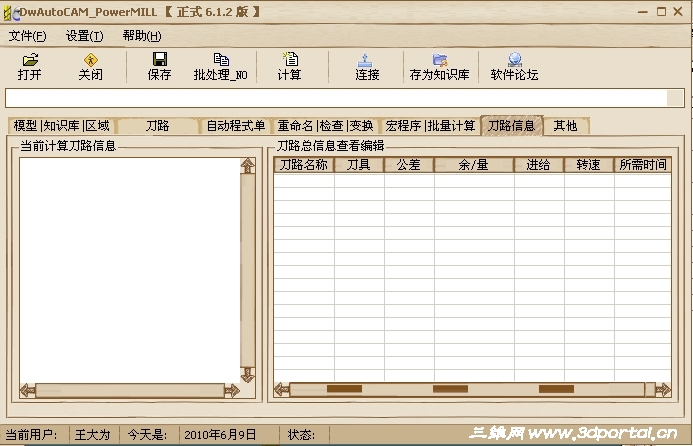Maximize the DwAutoCAM window
Screen dimensions: 693x446
tap(661, 12)
